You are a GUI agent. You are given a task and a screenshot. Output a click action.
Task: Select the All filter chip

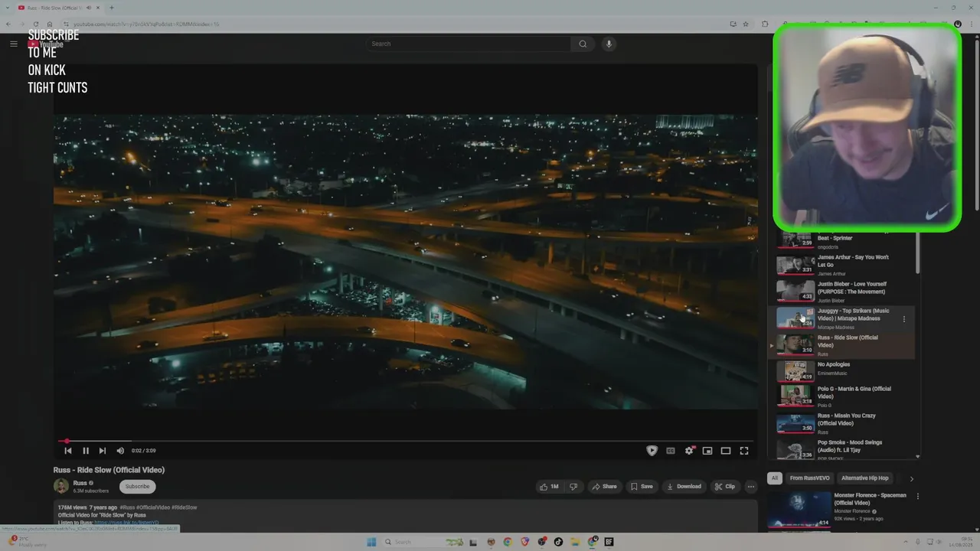point(774,478)
